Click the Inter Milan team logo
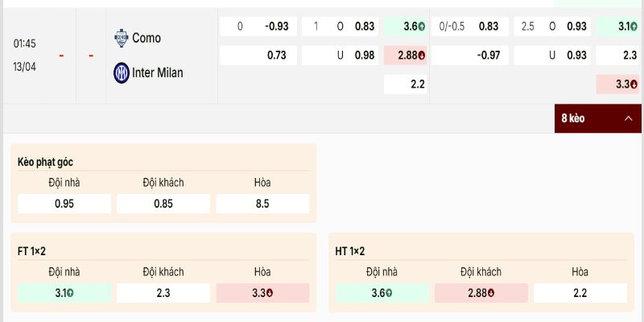The width and height of the screenshot is (644, 322). [x=122, y=72]
